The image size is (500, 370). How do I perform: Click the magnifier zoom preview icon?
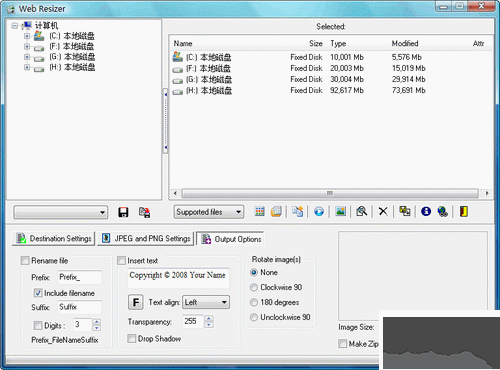pos(361,211)
